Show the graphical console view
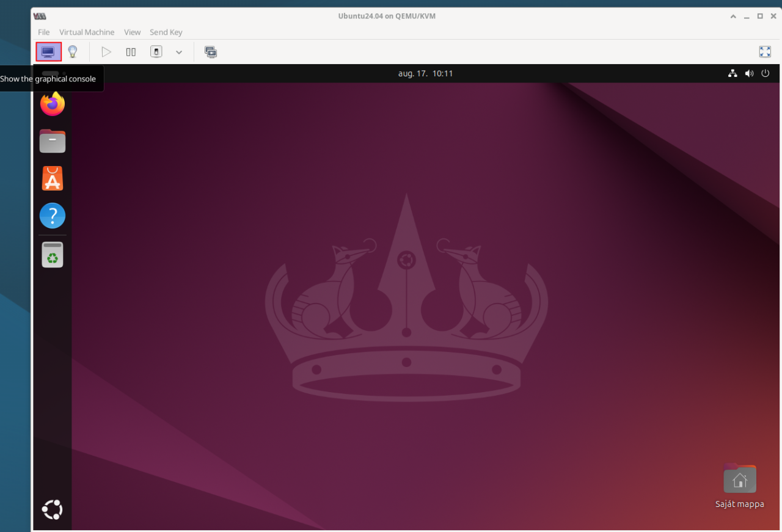The height and width of the screenshot is (532, 782). click(48, 52)
